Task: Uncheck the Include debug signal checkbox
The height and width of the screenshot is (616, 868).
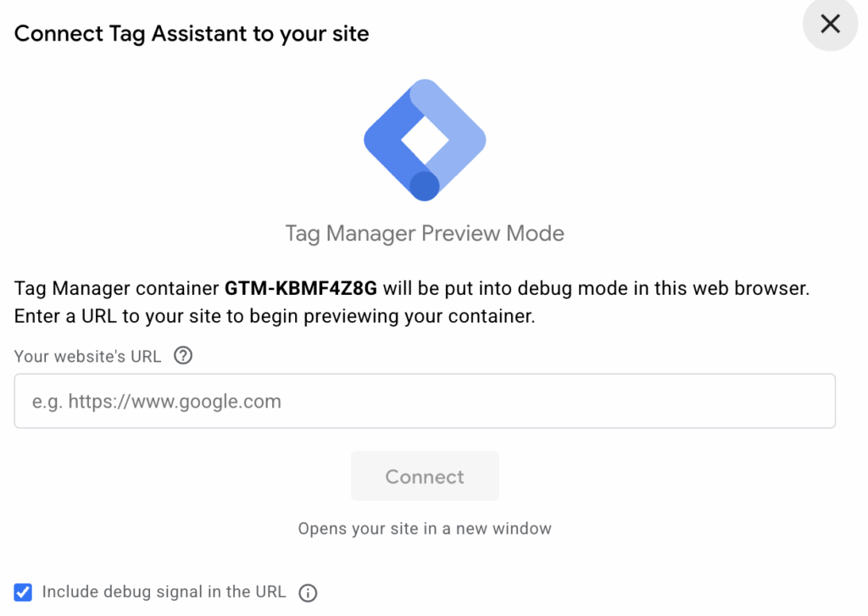Action: (23, 591)
